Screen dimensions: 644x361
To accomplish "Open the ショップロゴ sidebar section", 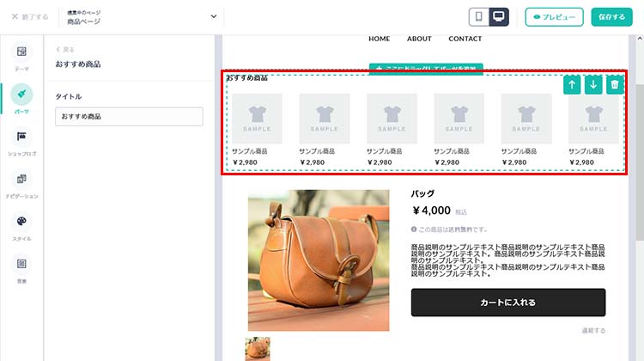I will tap(21, 142).
